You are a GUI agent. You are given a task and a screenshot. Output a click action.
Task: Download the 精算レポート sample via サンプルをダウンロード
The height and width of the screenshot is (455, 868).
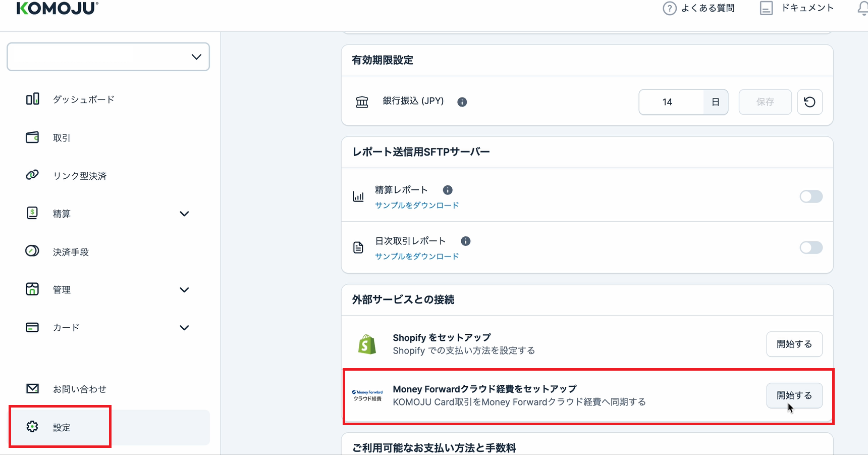pyautogui.click(x=416, y=205)
